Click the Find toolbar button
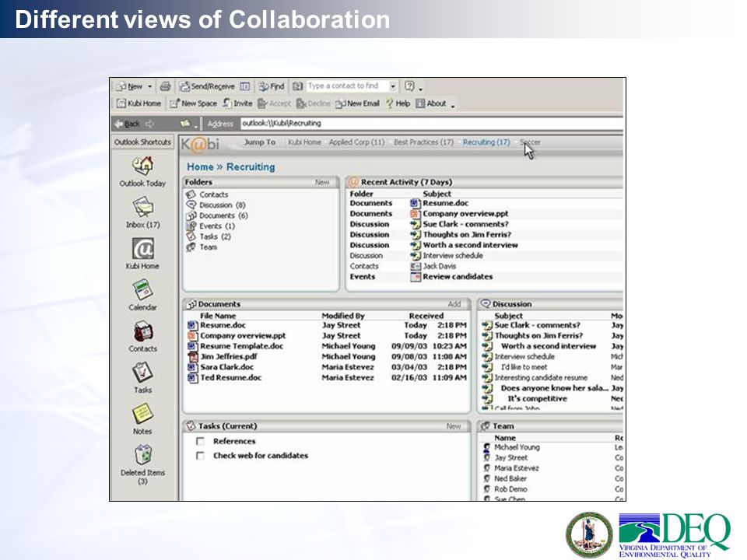 272,86
